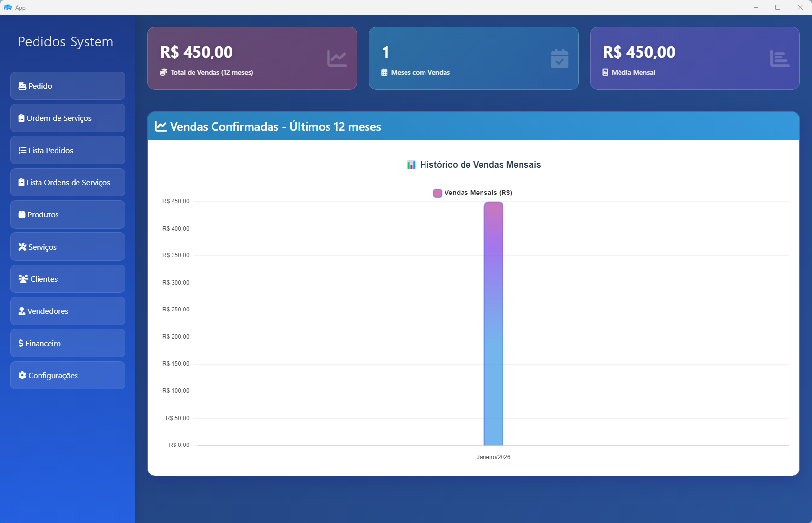Click the bar chart icon in Média Mensal card
This screenshot has width=812, height=523.
point(779,58)
